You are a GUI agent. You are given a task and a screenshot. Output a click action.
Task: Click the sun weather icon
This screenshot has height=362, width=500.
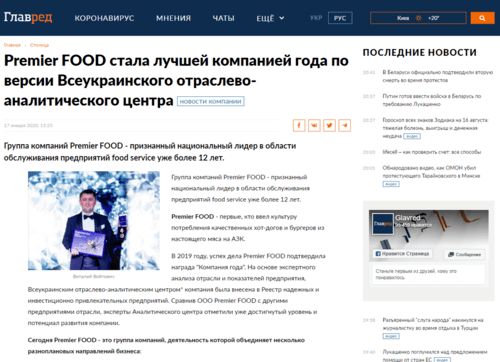click(x=419, y=18)
